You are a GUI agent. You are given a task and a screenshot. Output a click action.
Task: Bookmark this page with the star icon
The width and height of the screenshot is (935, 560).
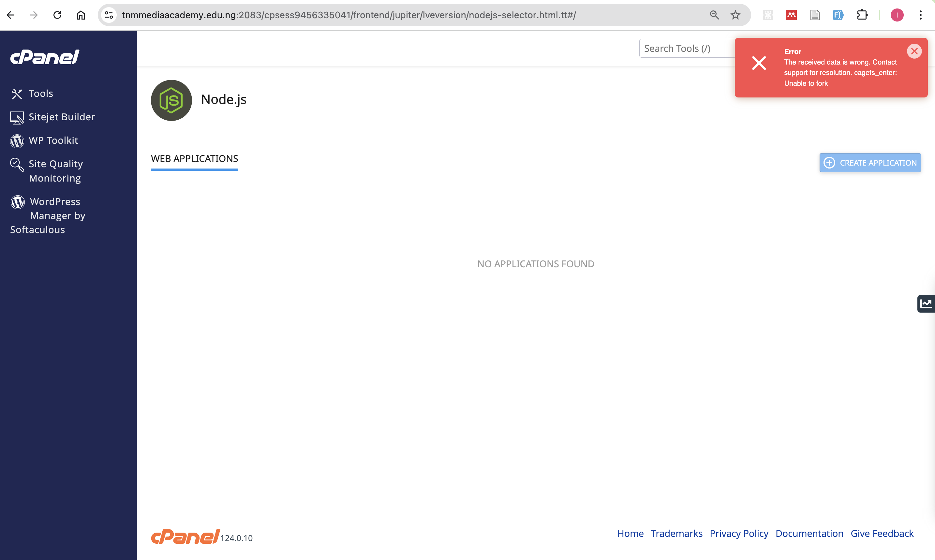735,15
